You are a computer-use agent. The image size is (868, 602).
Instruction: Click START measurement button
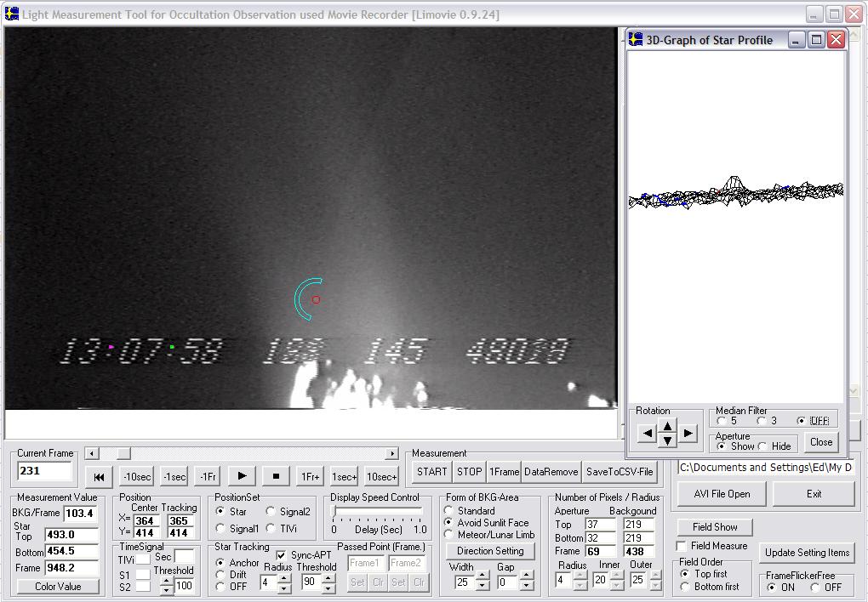431,472
